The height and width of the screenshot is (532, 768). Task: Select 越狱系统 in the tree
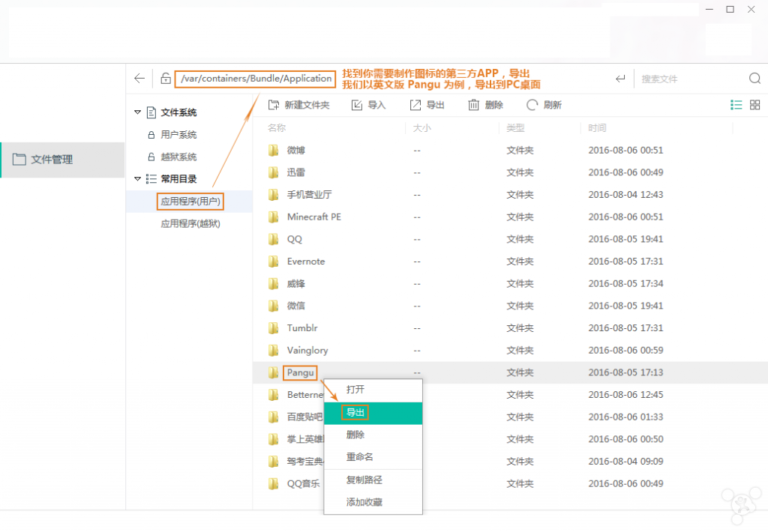tap(178, 157)
